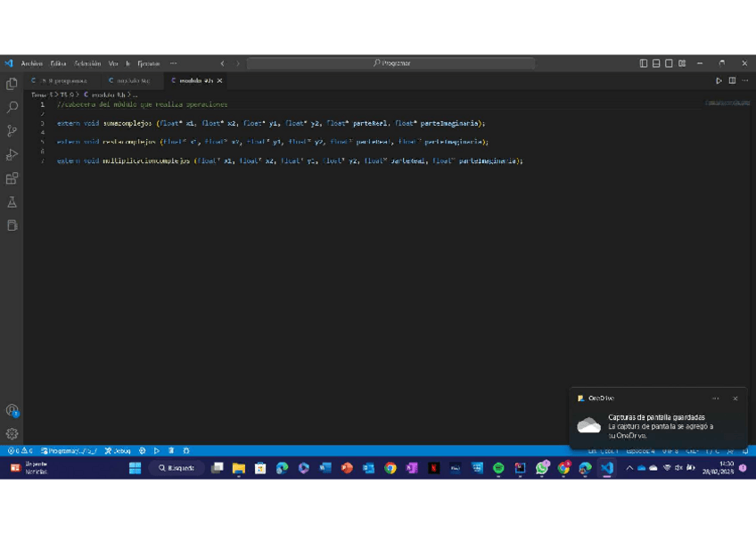Open the Search view in the activity bar
The width and height of the screenshot is (756, 534).
tap(12, 107)
